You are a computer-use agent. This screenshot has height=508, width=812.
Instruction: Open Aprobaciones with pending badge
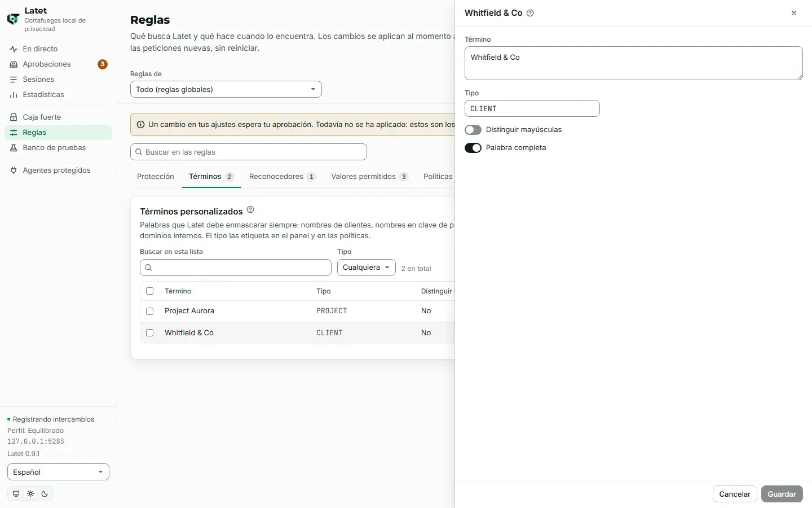[58, 64]
